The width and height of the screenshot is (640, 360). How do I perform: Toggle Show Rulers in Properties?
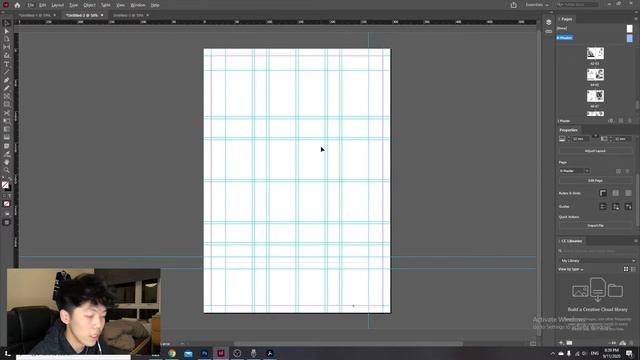click(x=603, y=193)
